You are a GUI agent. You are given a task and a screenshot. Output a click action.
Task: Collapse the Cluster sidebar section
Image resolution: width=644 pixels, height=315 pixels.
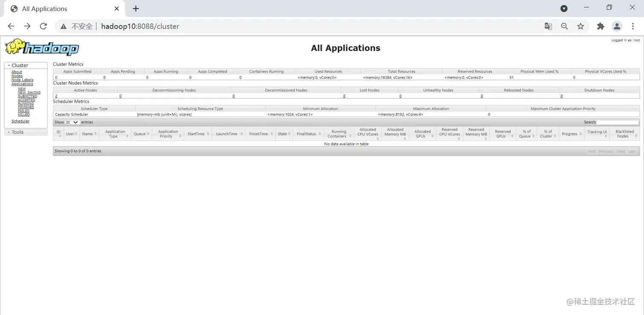point(26,65)
